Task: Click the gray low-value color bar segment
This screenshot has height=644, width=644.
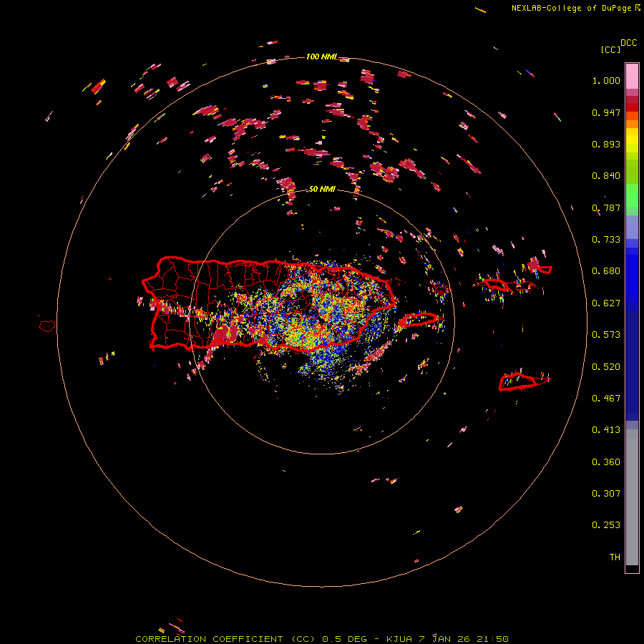Action: click(x=632, y=497)
